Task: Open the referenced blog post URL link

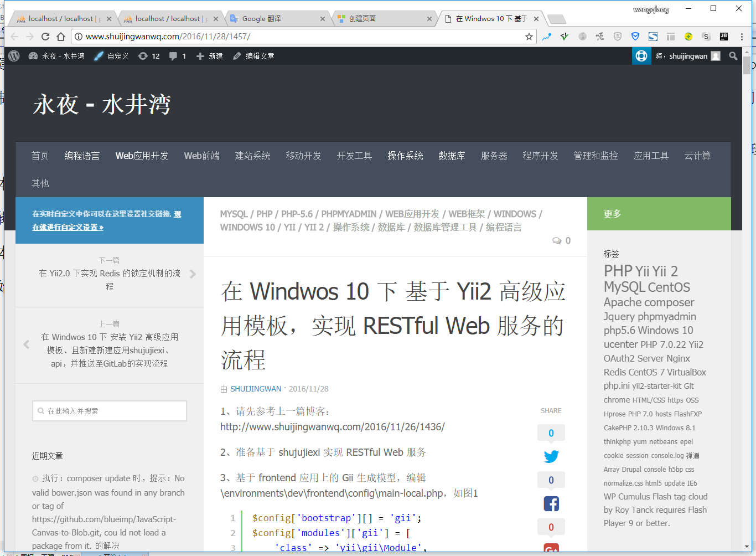Action: (332, 427)
